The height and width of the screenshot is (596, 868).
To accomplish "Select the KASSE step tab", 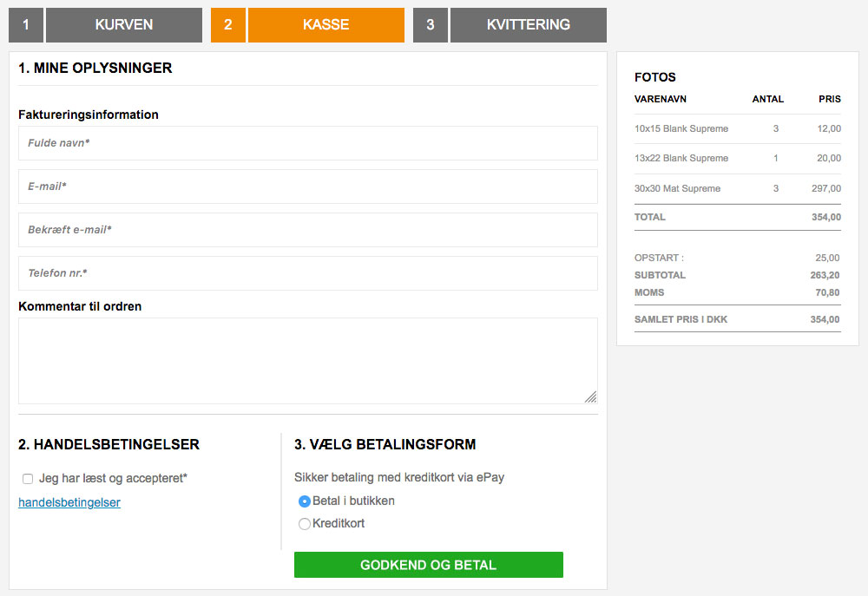I will pos(325,25).
